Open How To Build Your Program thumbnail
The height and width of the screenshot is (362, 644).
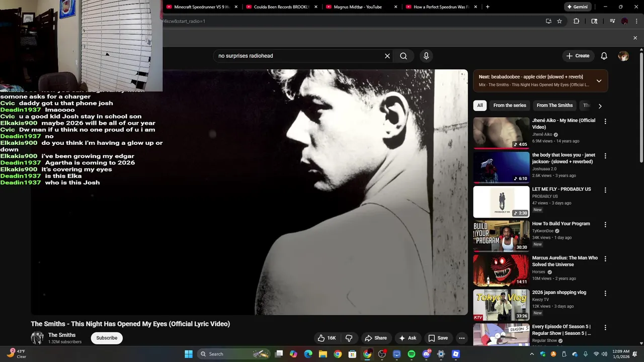click(501, 236)
